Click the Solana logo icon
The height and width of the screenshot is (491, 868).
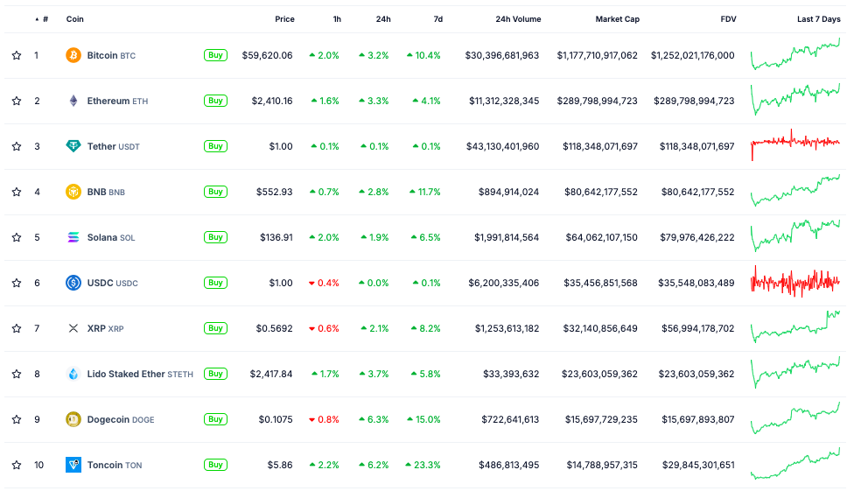tap(73, 237)
